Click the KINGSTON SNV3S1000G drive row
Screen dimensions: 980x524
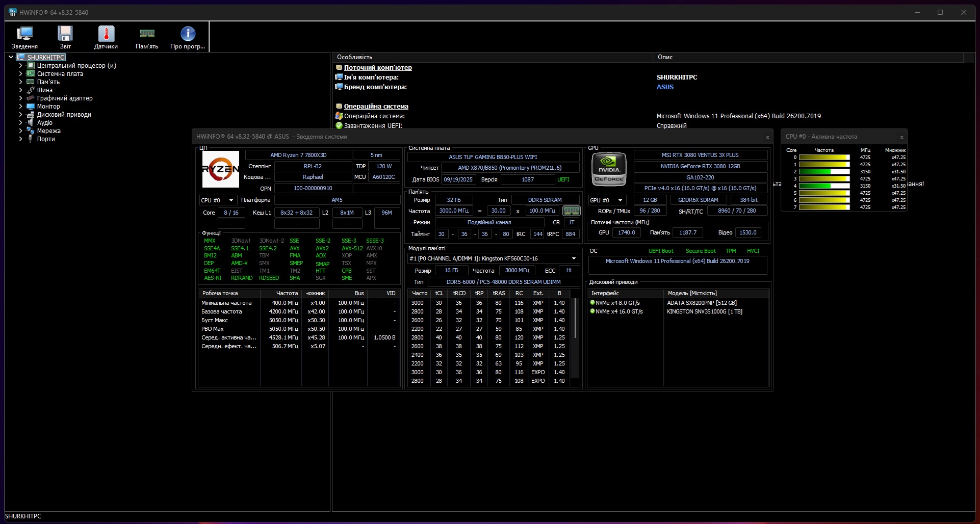(678, 311)
